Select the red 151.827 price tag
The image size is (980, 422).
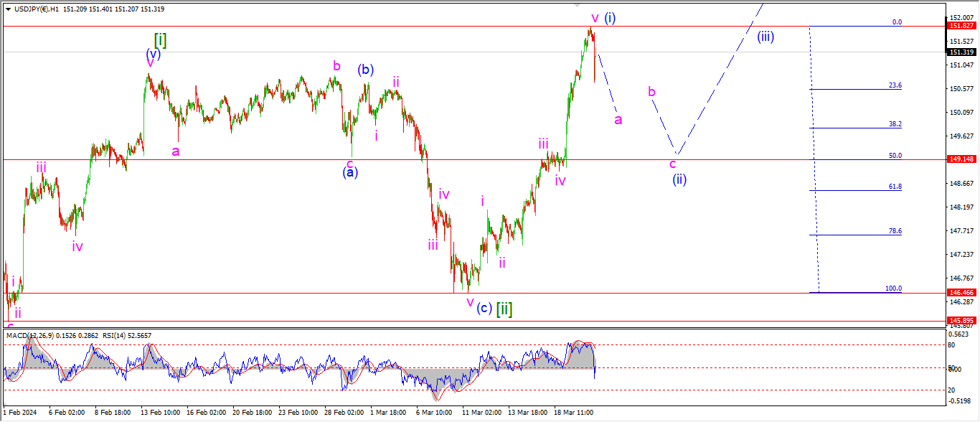click(961, 26)
